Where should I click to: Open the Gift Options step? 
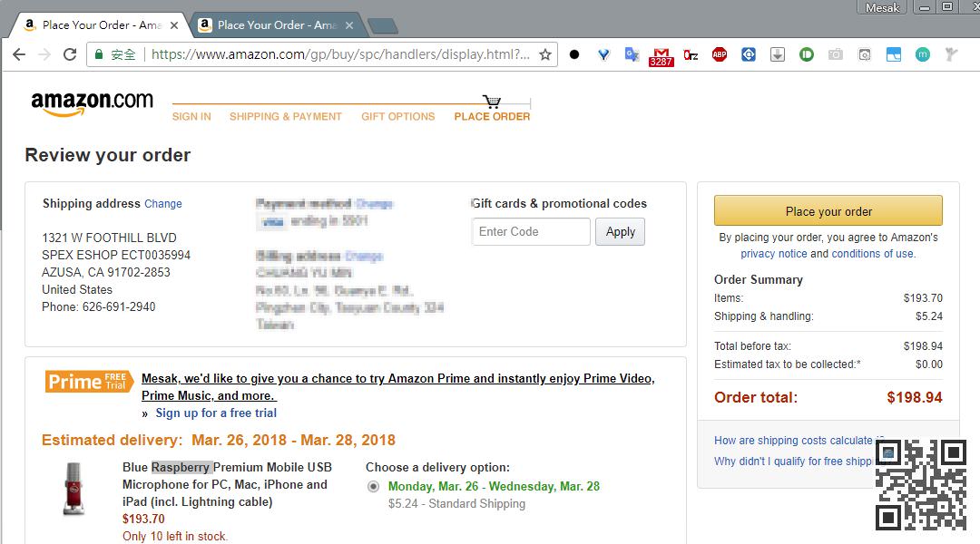click(397, 117)
